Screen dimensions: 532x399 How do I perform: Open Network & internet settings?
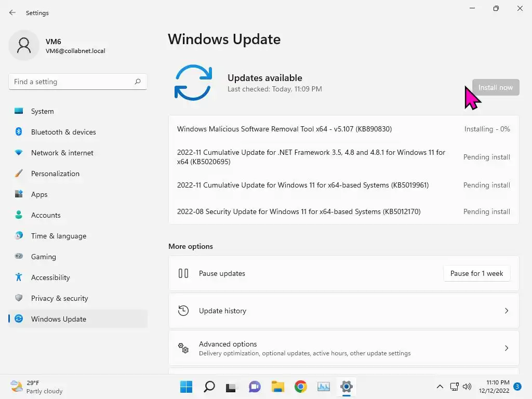click(78, 153)
